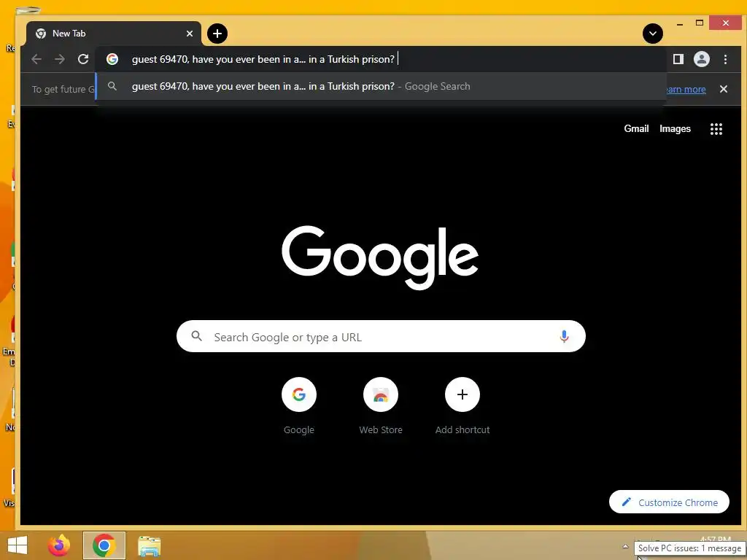Select the New Tab tab
The image size is (747, 560).
(x=114, y=34)
